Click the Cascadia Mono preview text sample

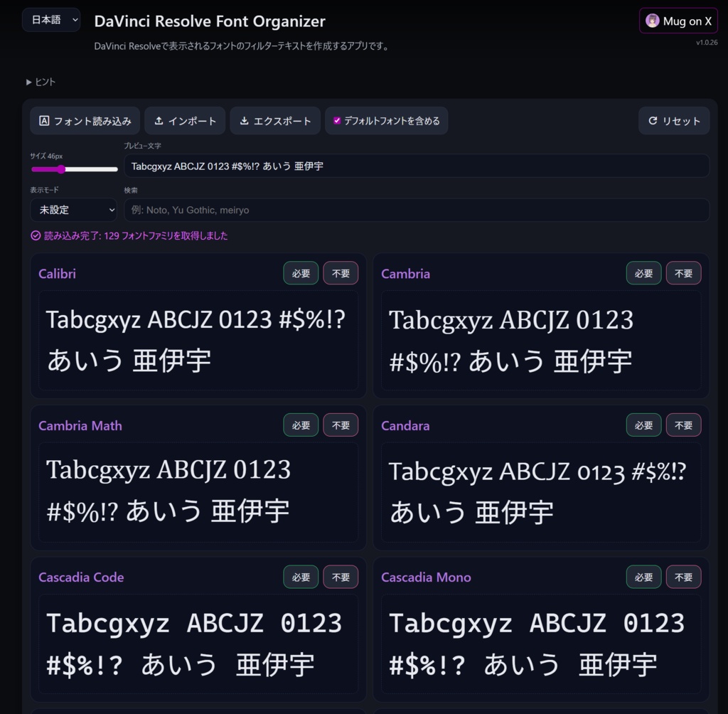(541, 644)
